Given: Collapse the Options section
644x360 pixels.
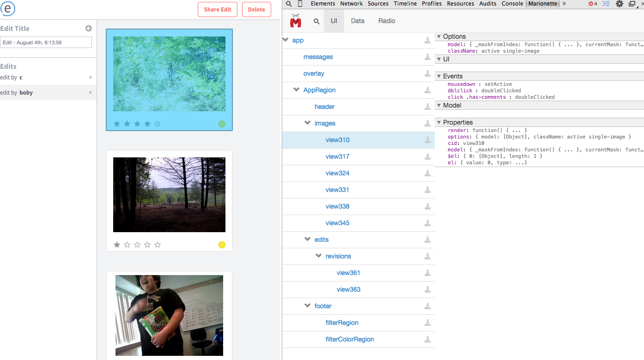Looking at the screenshot, I should click(x=439, y=36).
